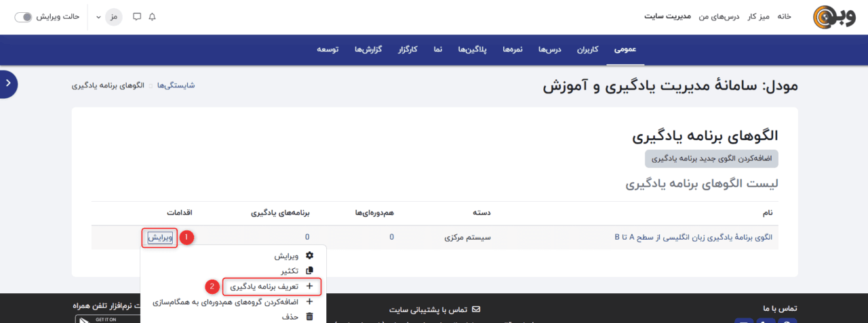The height and width of the screenshot is (323, 868).
Task: Click the trash icon beside حذف
Action: point(310,317)
